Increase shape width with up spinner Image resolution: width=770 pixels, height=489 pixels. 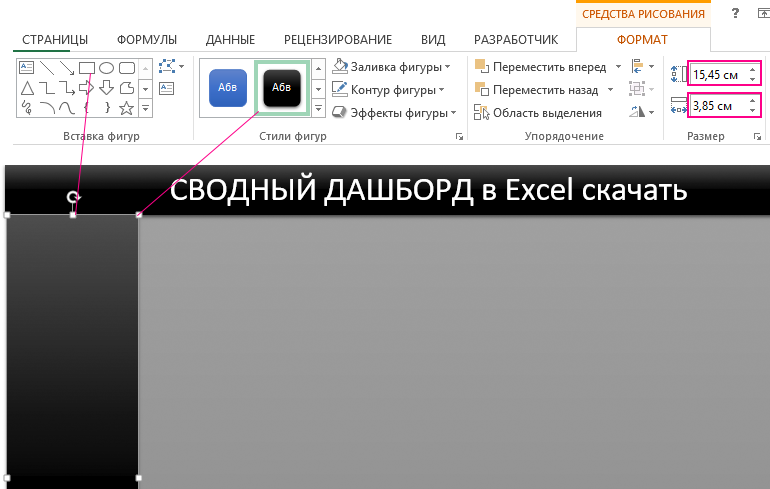click(753, 101)
